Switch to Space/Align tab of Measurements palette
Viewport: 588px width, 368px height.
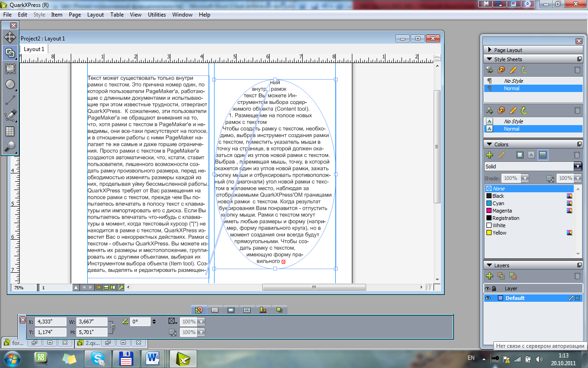[x=263, y=310]
